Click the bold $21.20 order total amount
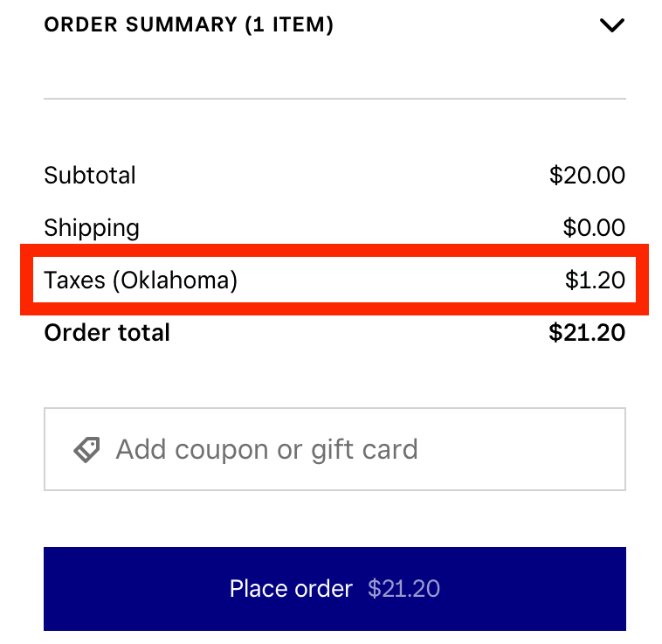This screenshot has height=644, width=662. (x=587, y=332)
